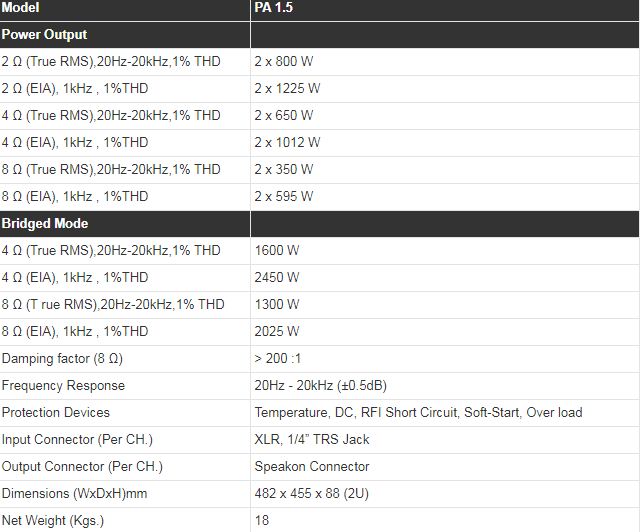Select the Power Output section header
643x532 pixels.
(x=44, y=35)
